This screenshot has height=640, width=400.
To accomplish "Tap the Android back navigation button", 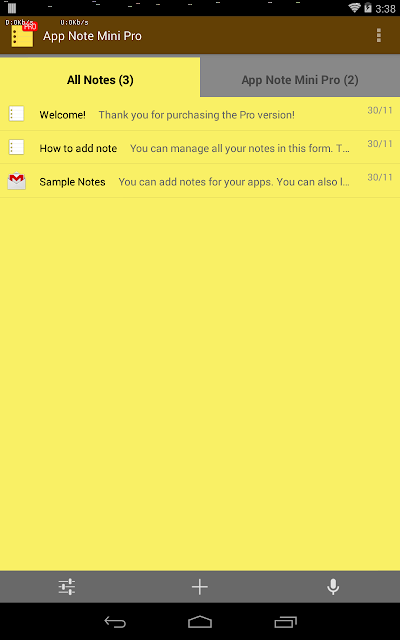I will point(115,622).
